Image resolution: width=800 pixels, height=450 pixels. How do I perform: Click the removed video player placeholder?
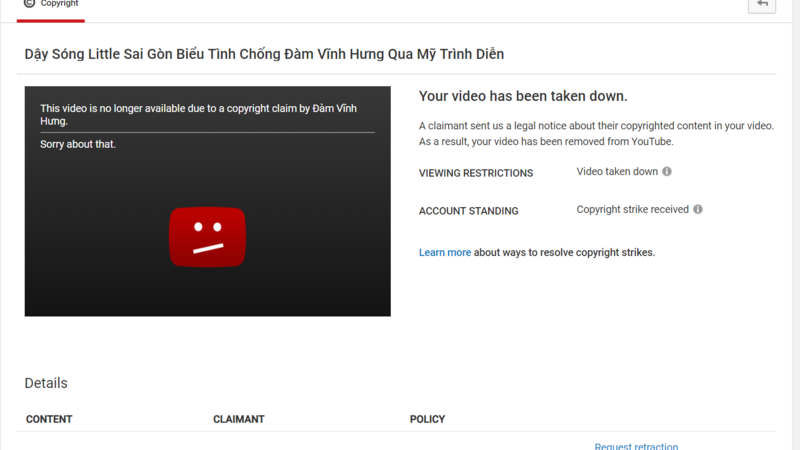[208, 201]
